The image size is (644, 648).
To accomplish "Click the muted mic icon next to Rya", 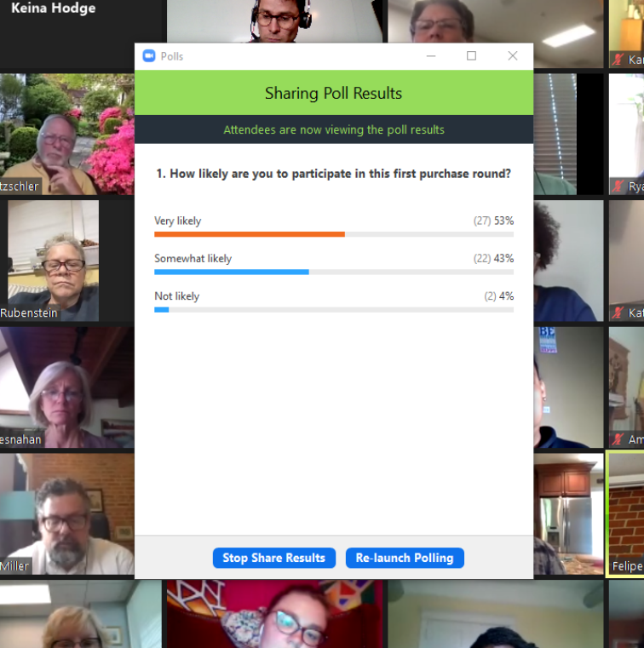I will pos(618,186).
